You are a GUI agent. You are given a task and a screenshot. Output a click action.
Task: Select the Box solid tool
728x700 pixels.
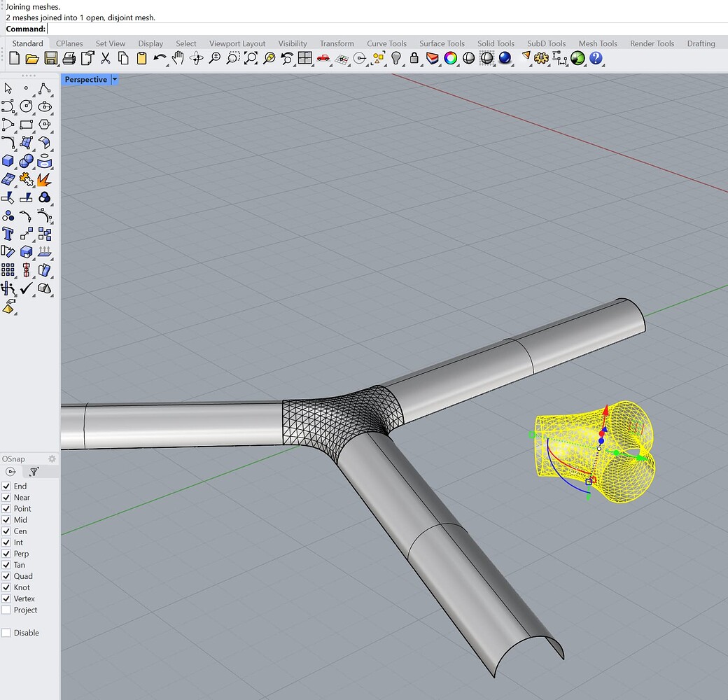click(8, 160)
